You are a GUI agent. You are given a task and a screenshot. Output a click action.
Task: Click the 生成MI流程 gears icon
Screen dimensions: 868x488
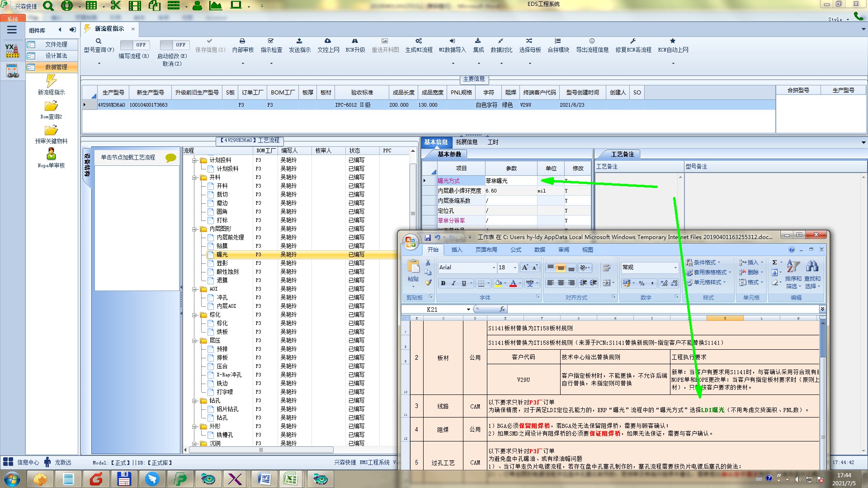(x=419, y=41)
